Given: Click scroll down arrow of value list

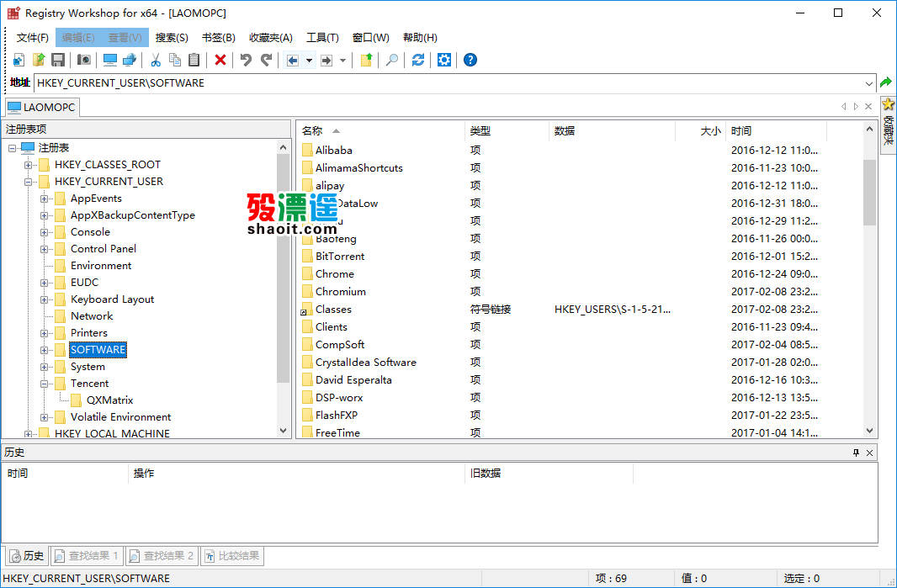Looking at the screenshot, I should [869, 431].
